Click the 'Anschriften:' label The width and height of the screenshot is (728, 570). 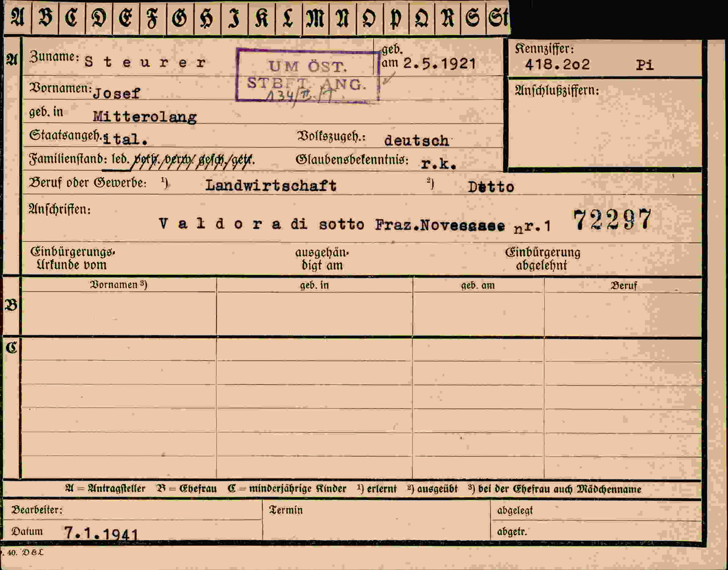click(x=59, y=209)
